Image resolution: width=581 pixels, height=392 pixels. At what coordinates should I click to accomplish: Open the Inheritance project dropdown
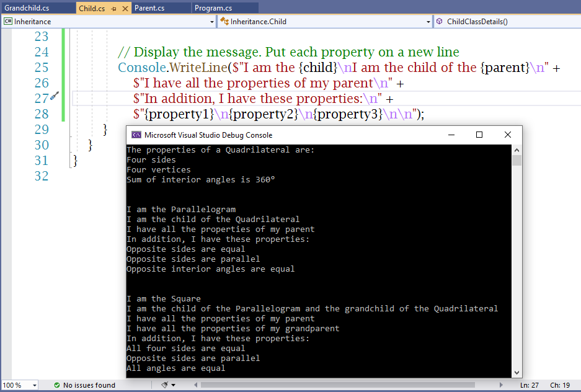(x=211, y=22)
